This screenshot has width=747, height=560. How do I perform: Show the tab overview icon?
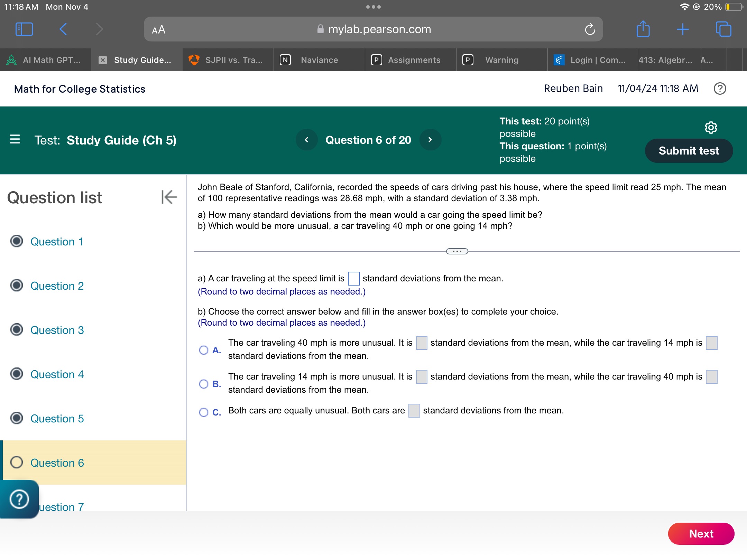pos(723,29)
